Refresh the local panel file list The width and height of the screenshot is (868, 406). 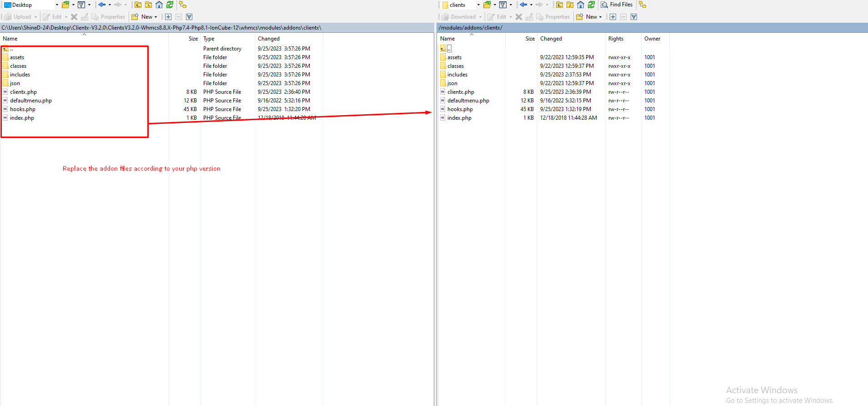(170, 5)
